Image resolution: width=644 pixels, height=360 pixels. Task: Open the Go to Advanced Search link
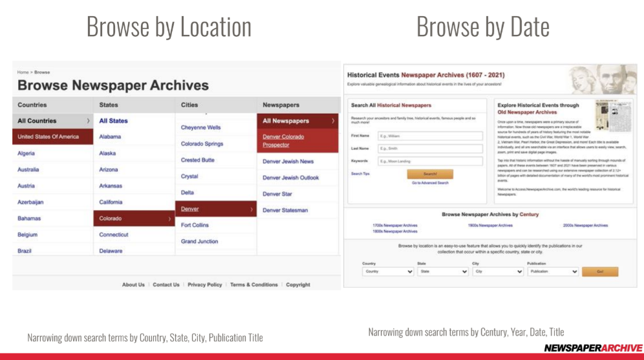pos(430,183)
